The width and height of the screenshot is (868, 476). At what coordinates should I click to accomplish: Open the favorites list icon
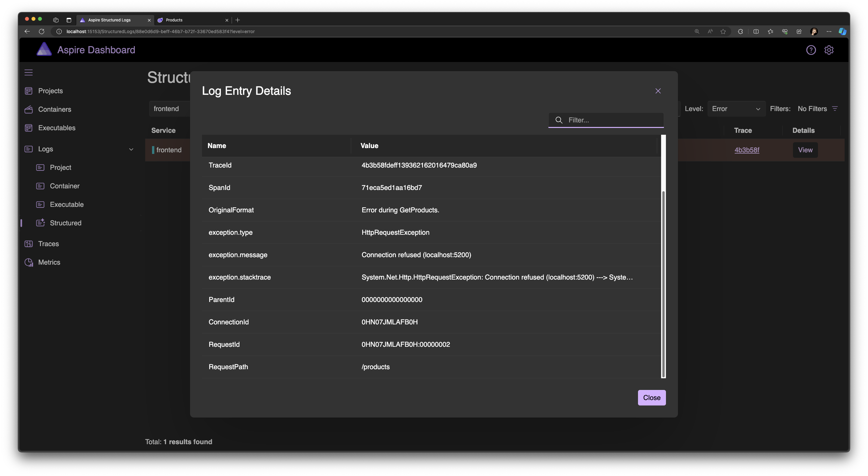[x=770, y=31]
